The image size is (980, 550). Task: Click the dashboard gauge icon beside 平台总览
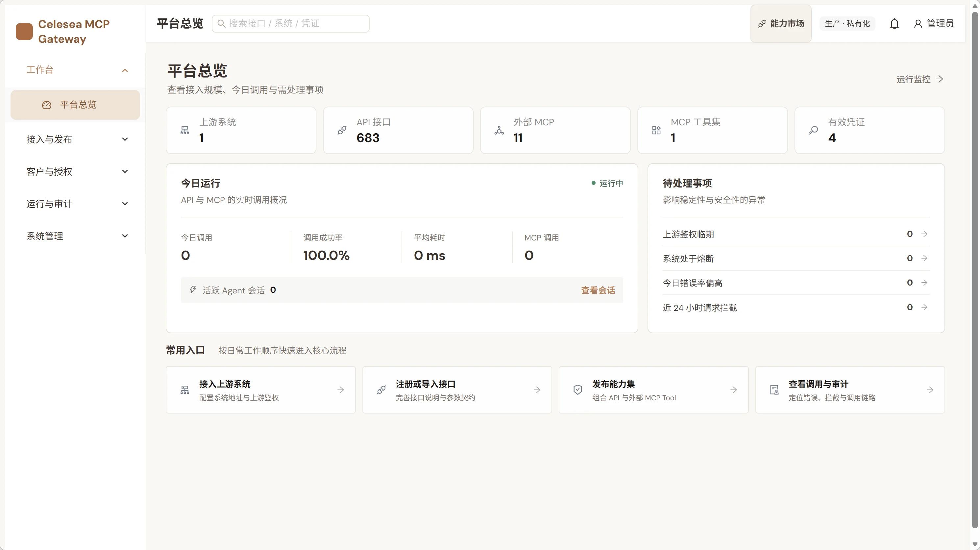(46, 105)
